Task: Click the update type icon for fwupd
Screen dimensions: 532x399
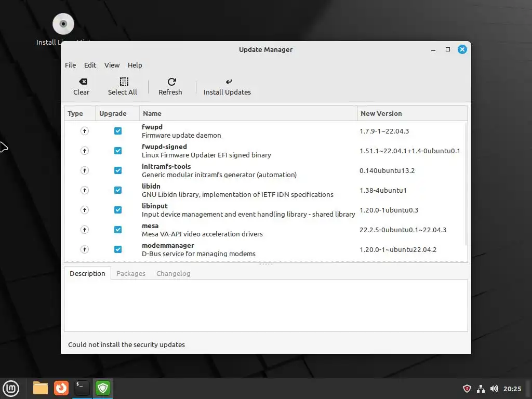Action: (x=85, y=131)
